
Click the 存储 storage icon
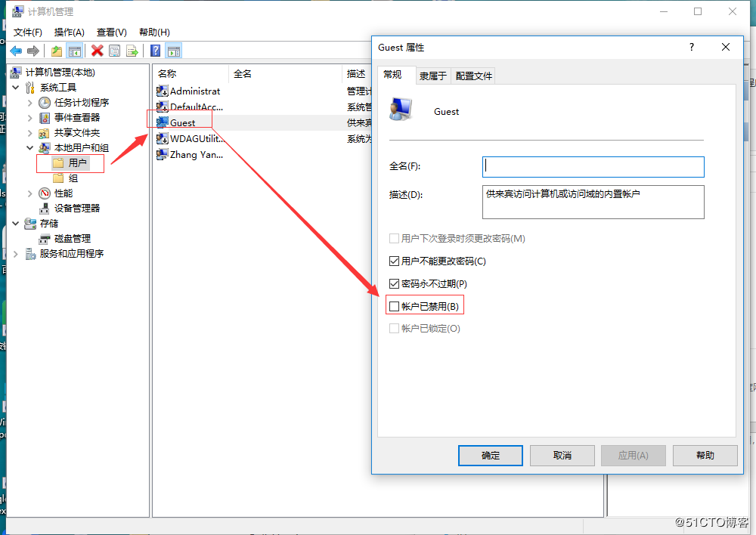click(x=30, y=223)
